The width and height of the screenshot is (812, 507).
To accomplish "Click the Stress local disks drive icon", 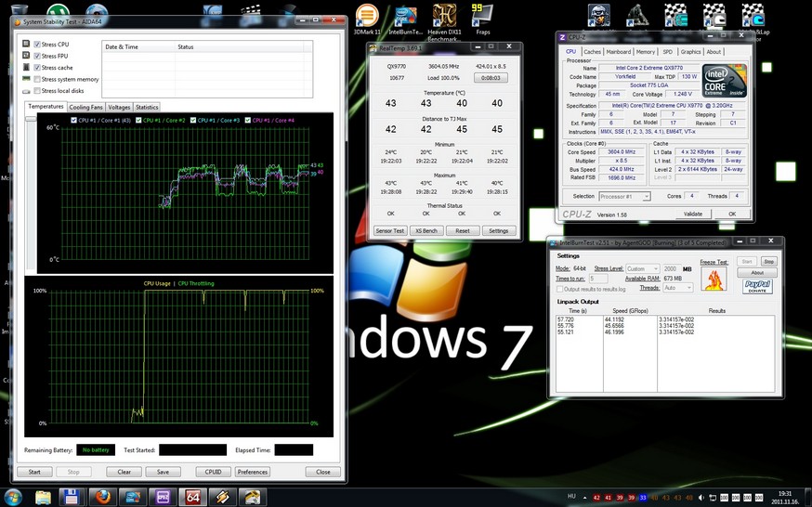I will pyautogui.click(x=26, y=91).
